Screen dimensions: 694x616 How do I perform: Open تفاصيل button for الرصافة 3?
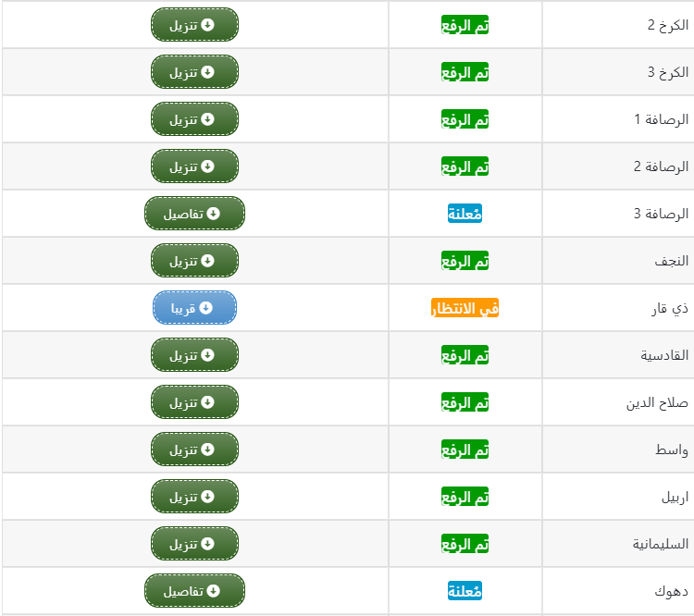click(194, 214)
